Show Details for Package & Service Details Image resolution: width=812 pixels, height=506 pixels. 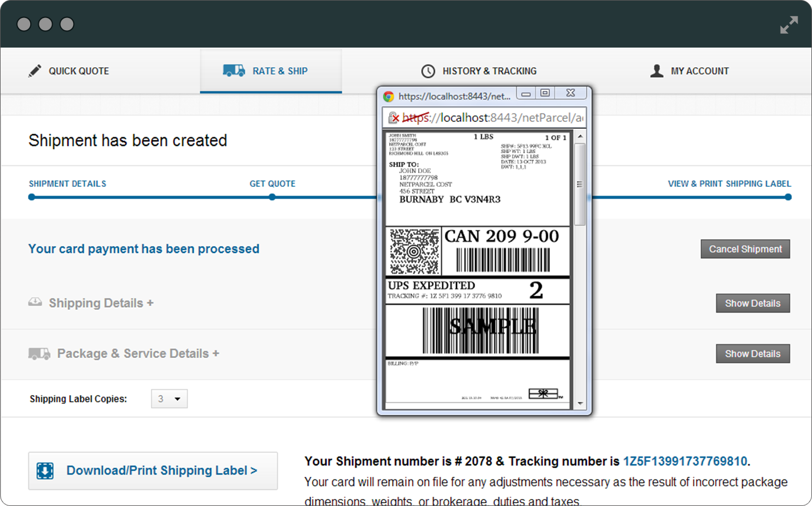[753, 353]
